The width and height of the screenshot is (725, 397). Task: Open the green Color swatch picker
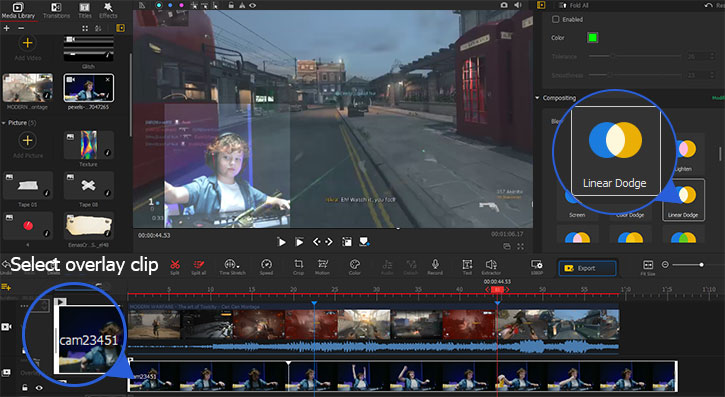click(592, 37)
